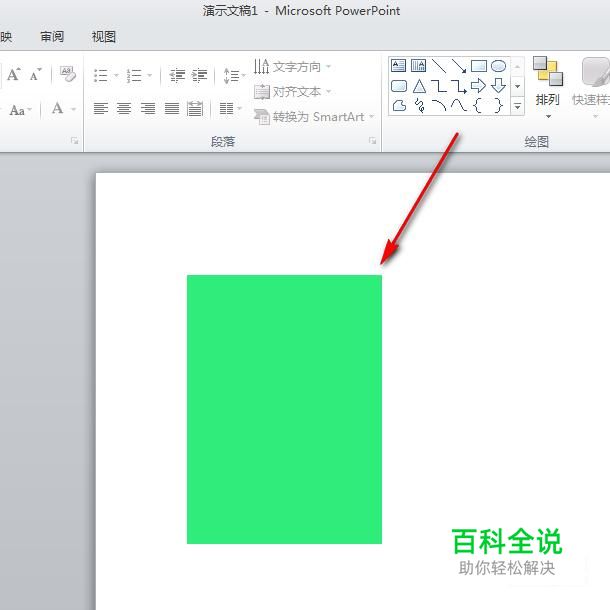Align text left

pos(101,108)
